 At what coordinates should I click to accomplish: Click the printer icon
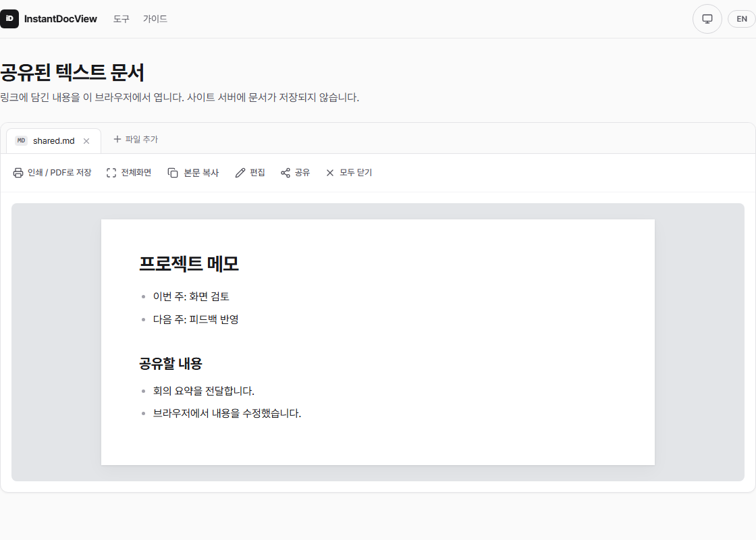18,173
